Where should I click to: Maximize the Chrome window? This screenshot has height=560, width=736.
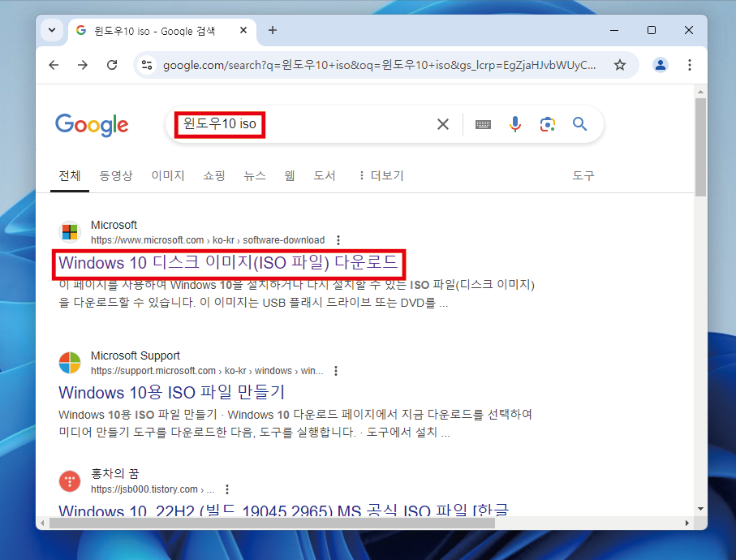(x=652, y=30)
